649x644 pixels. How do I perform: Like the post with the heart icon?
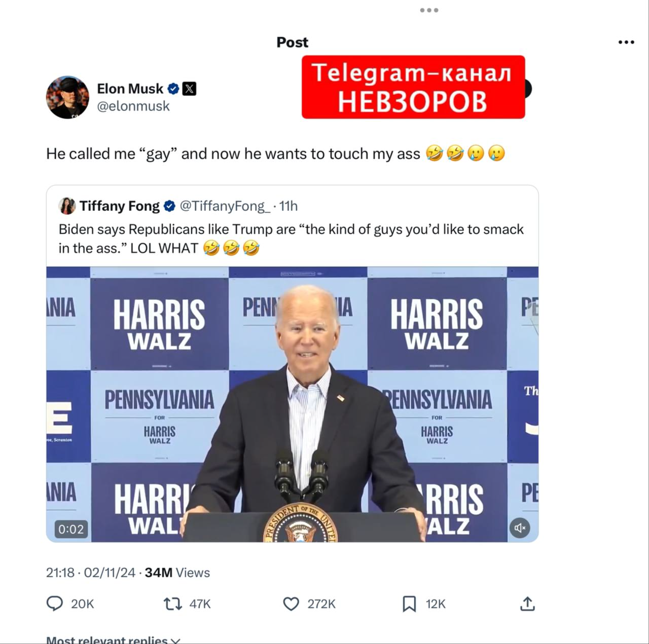coord(291,603)
